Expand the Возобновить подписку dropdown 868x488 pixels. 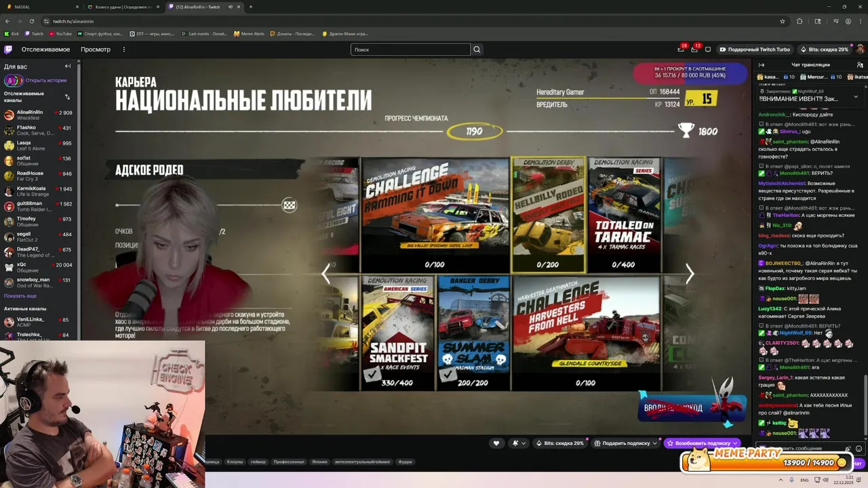735,443
